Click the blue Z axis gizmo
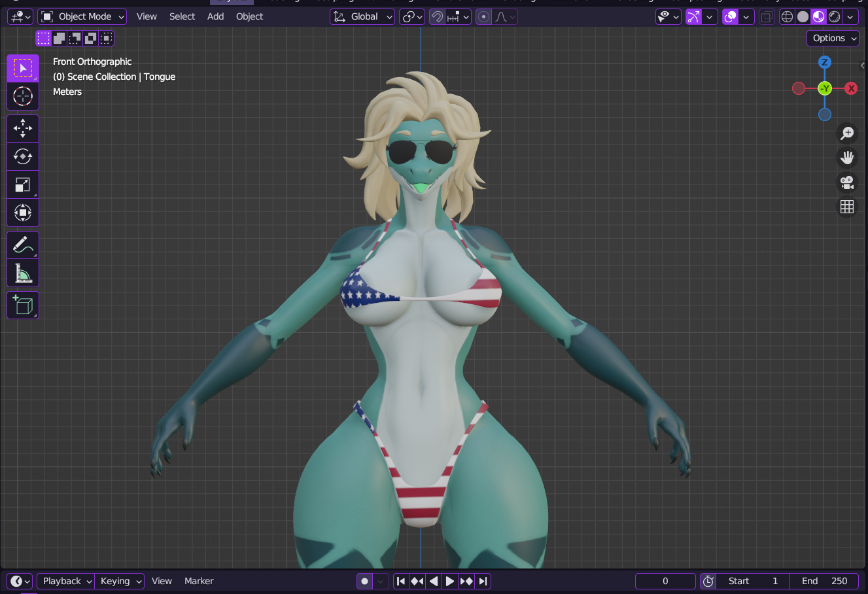868x594 pixels. [825, 62]
